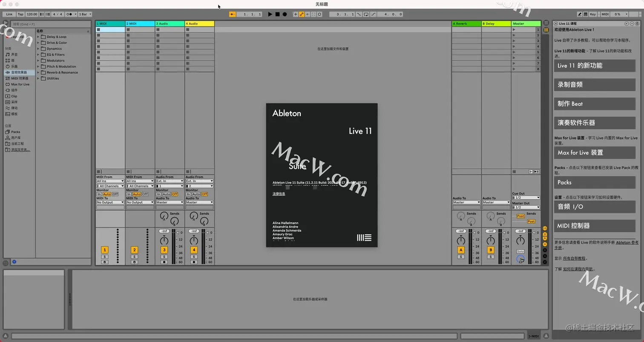Image resolution: width=644 pixels, height=342 pixels.
Task: Open track 3 Audio From Ext. In dropdown
Action: [x=170, y=181]
